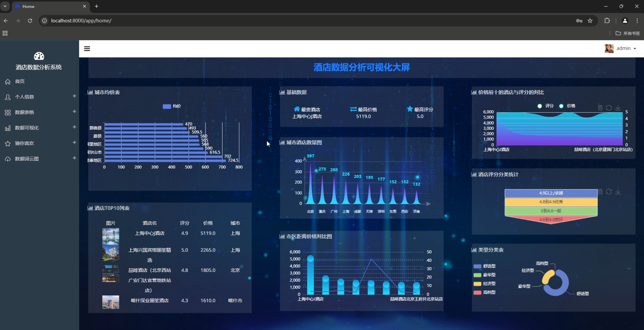Open a new browser tab

[x=97, y=6]
